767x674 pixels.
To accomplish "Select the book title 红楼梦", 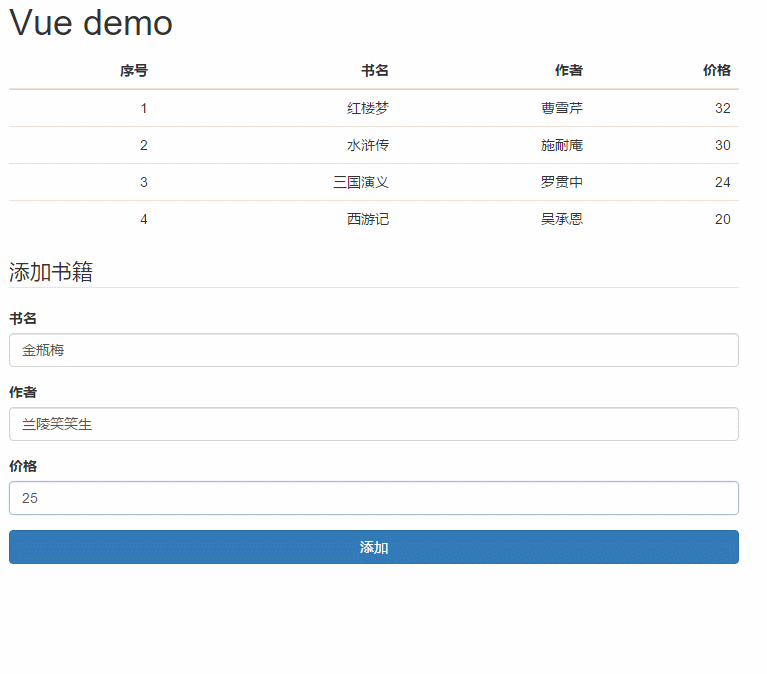I will pos(368,108).
